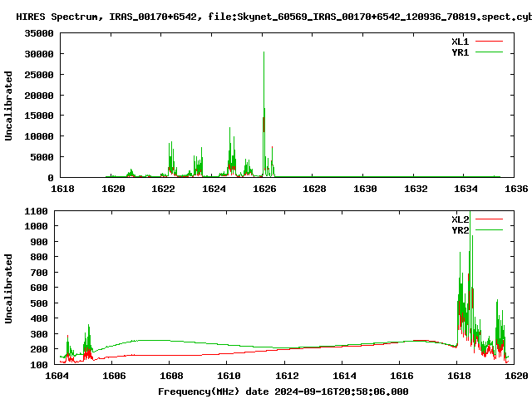
Task: Click the 1000 y-axis tick label
Action: click(37, 226)
